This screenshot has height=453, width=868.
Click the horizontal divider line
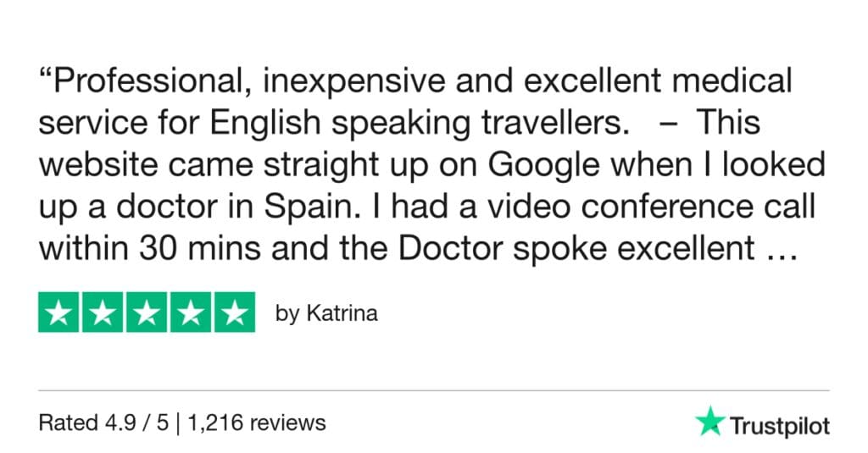[434, 390]
